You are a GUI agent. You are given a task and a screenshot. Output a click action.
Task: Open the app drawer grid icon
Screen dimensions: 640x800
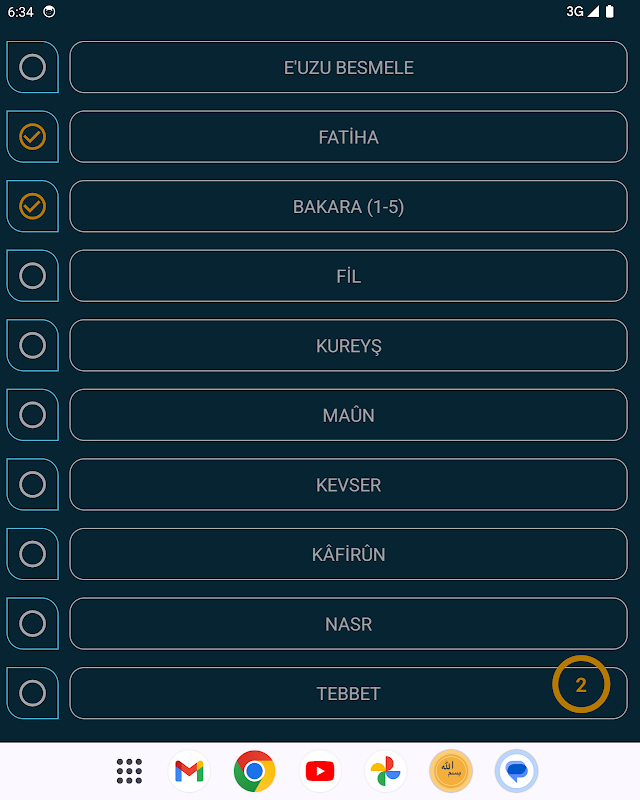click(130, 771)
